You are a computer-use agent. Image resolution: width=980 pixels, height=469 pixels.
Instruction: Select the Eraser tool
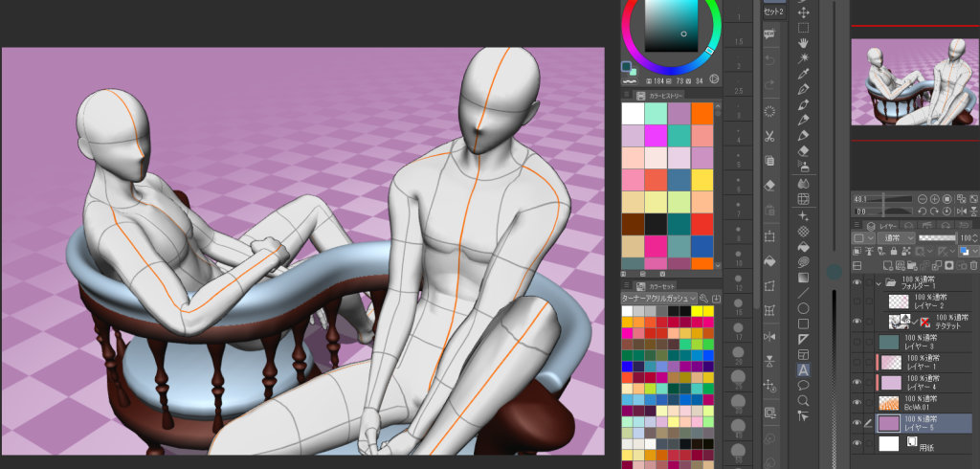pyautogui.click(x=804, y=150)
